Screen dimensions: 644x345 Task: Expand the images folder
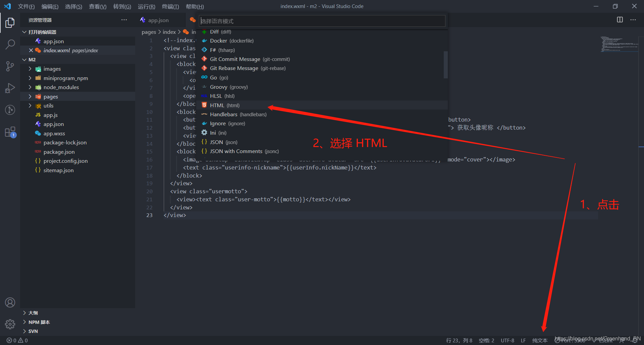[30, 69]
